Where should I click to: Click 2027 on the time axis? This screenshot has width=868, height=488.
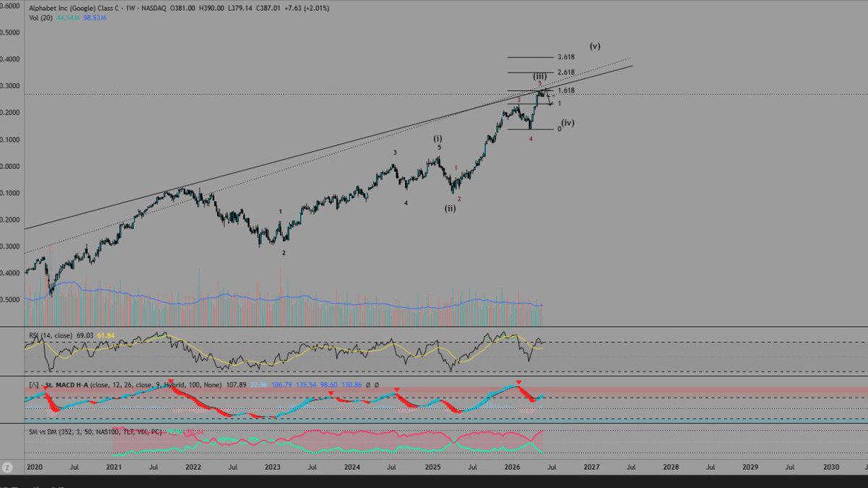[x=591, y=468]
